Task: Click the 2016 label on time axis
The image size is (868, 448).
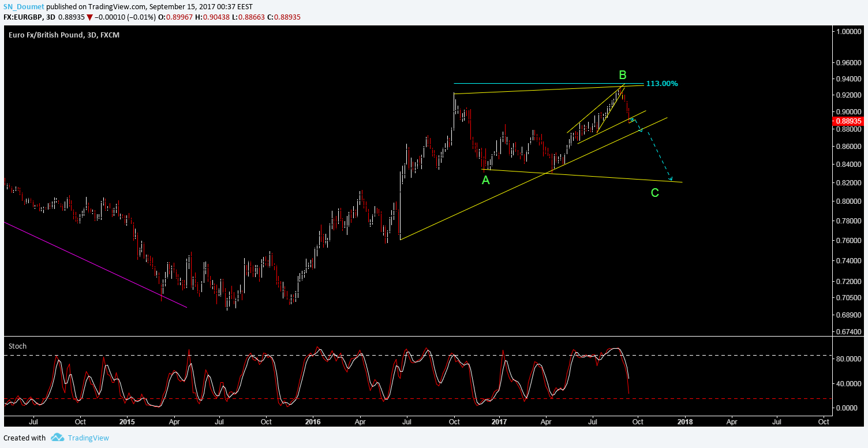Action: pos(312,421)
